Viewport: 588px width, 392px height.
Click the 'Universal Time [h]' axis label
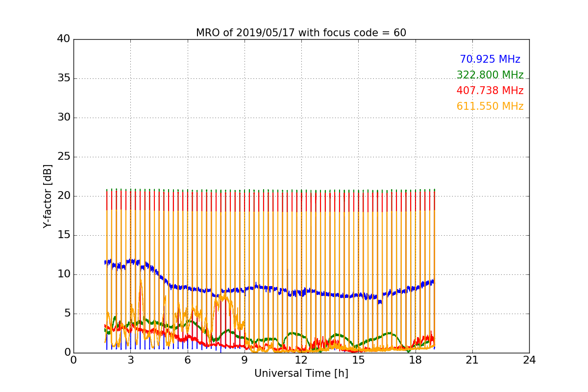click(301, 373)
